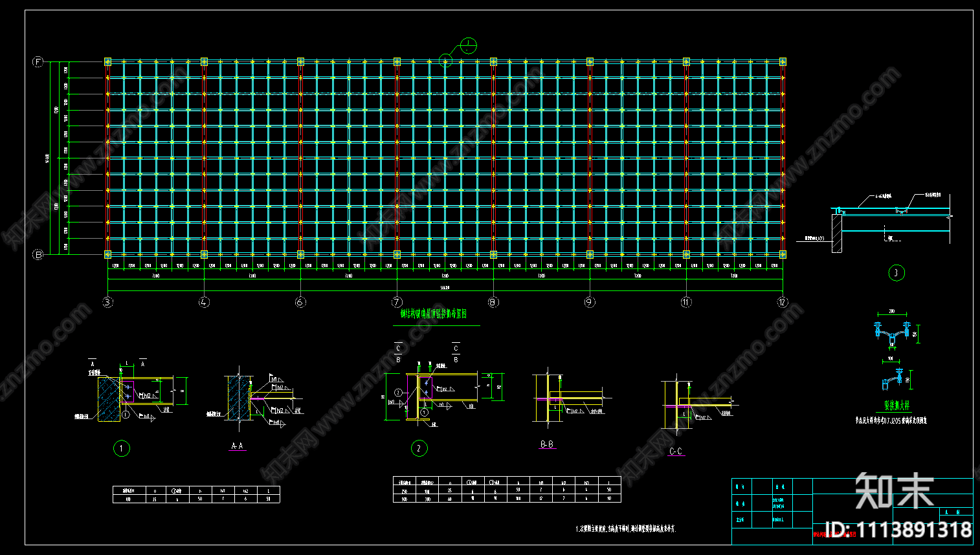The width and height of the screenshot is (980, 555).
Task: Click the grid axis bubble labeled F
Action: 38,62
